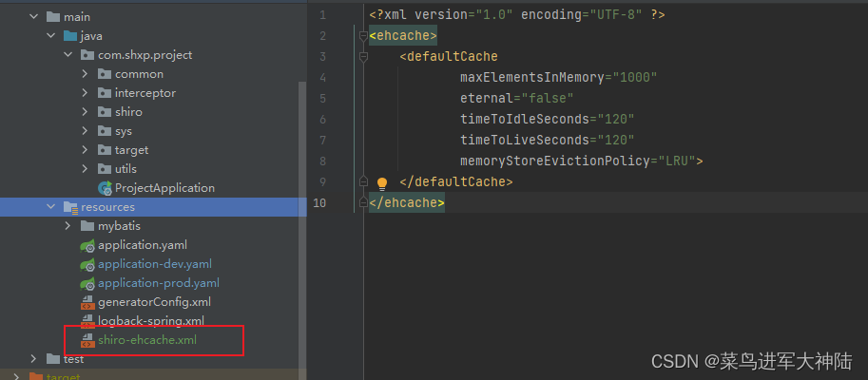Open application-dev.yaml file

tap(155, 264)
